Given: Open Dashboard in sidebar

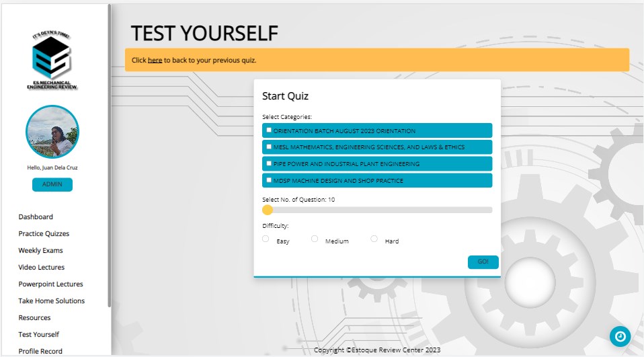Looking at the screenshot, I should click(x=36, y=217).
